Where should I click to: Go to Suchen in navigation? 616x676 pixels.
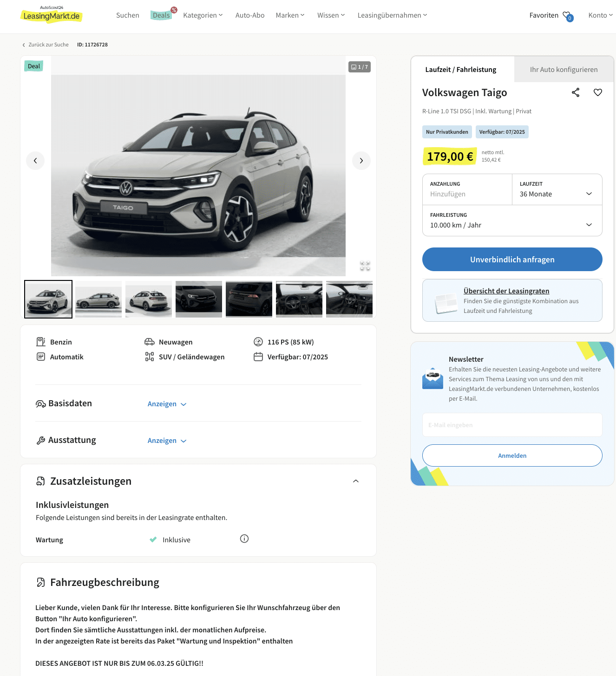pyautogui.click(x=128, y=15)
